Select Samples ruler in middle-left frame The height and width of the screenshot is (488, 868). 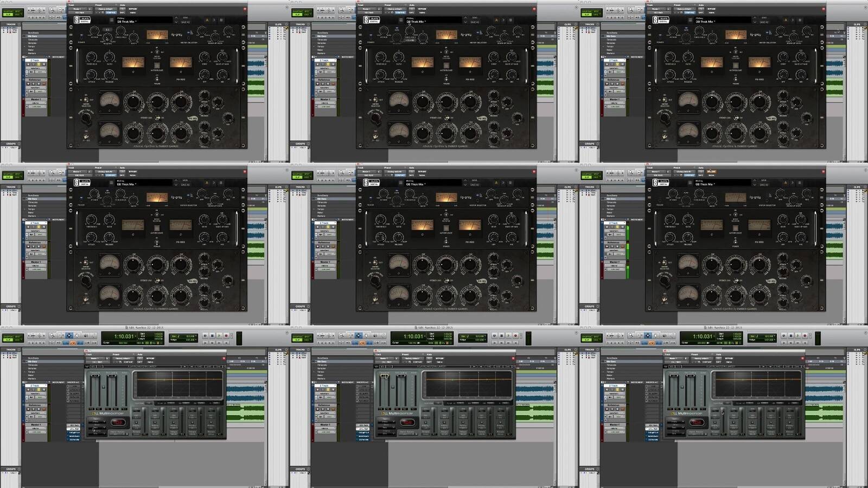tap(33, 206)
